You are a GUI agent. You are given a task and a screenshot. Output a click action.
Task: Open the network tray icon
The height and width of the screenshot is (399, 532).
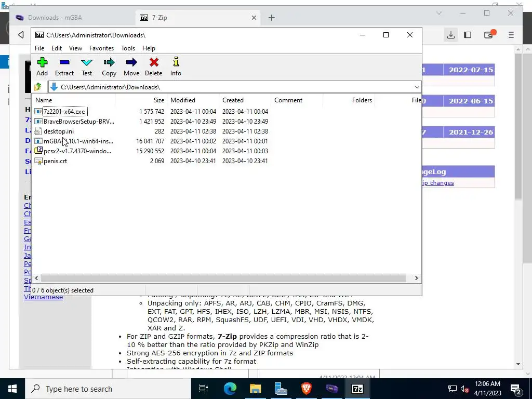click(453, 389)
